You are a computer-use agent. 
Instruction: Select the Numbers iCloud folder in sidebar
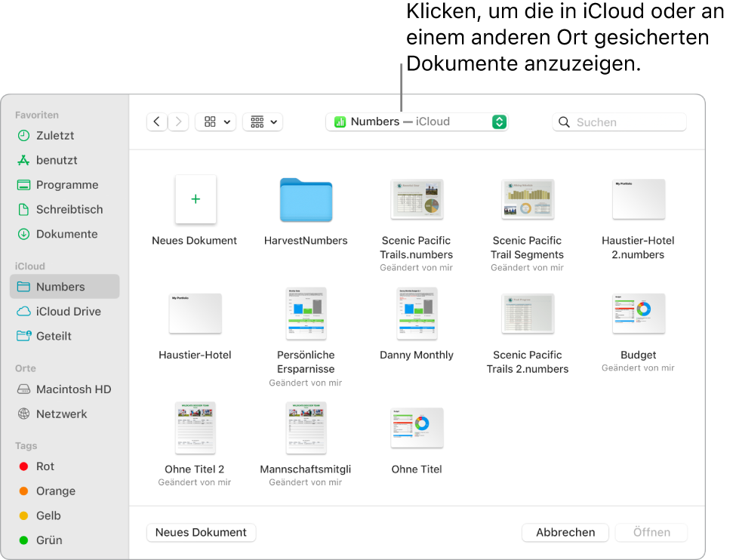64,286
